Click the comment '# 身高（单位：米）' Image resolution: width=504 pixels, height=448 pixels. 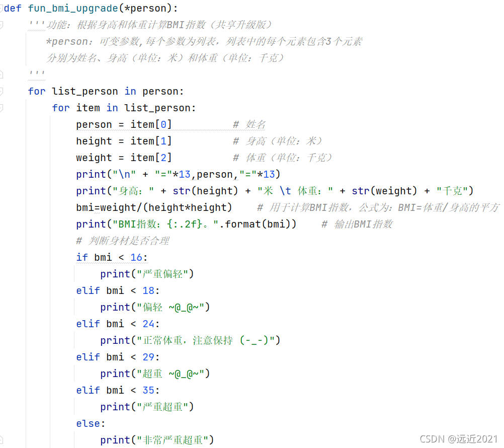[x=277, y=141]
